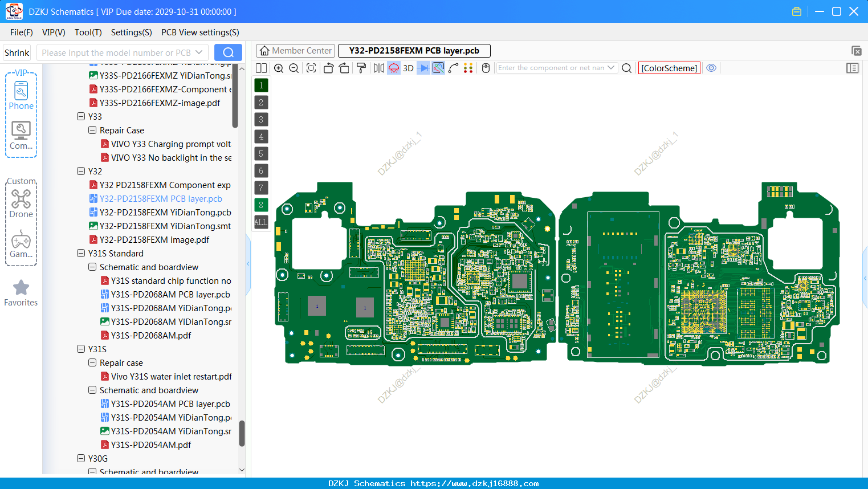The image size is (868, 489).
Task: Open the Member Center
Action: 296,51
